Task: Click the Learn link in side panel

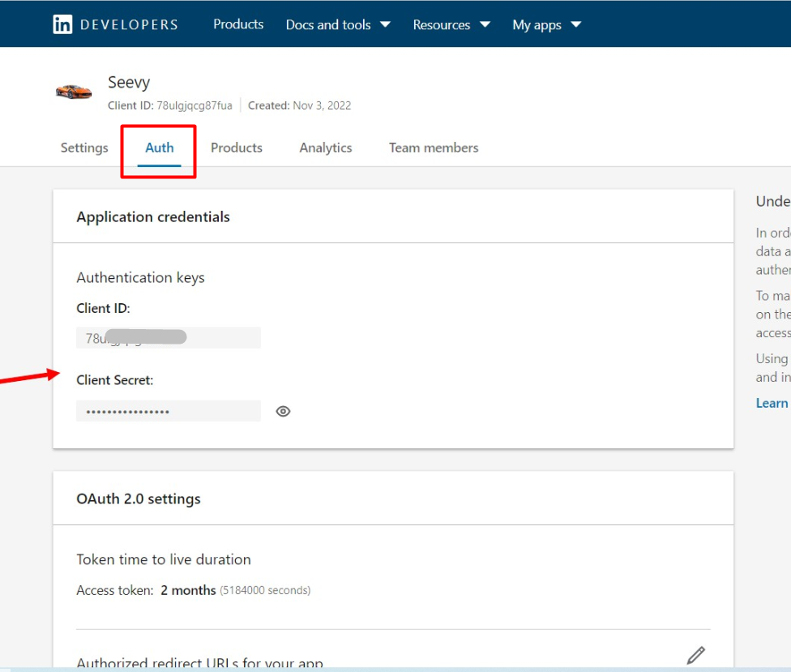Action: tap(772, 403)
